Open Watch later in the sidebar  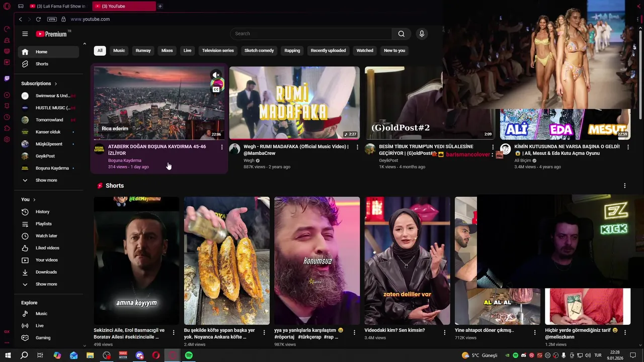click(48, 236)
